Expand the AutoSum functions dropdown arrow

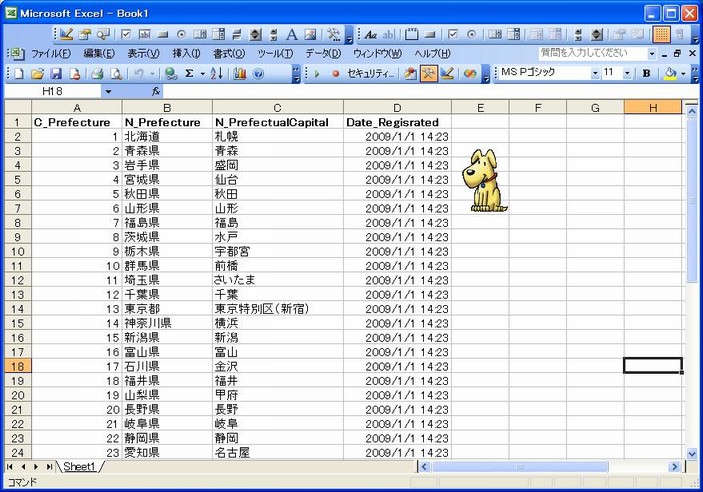pyautogui.click(x=202, y=74)
